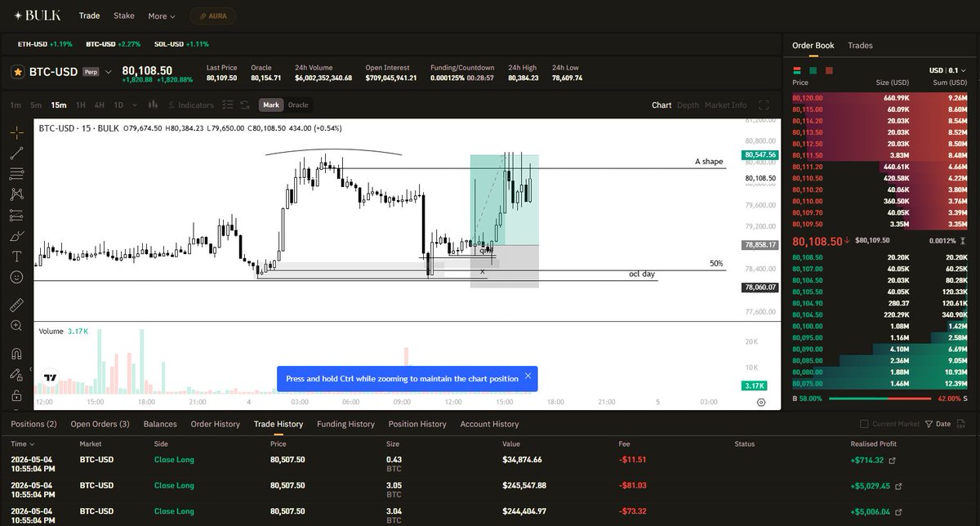Switch to the Order Book tab

[813, 46]
